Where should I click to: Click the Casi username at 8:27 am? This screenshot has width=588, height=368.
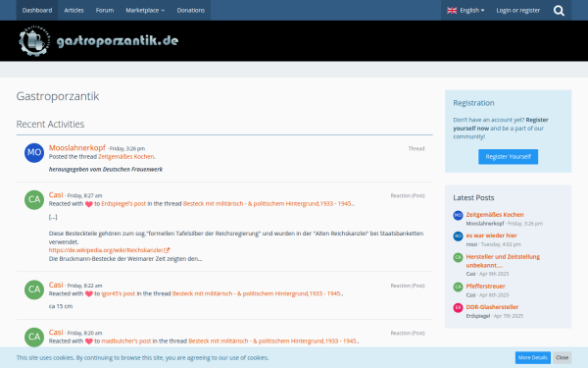[56, 195]
